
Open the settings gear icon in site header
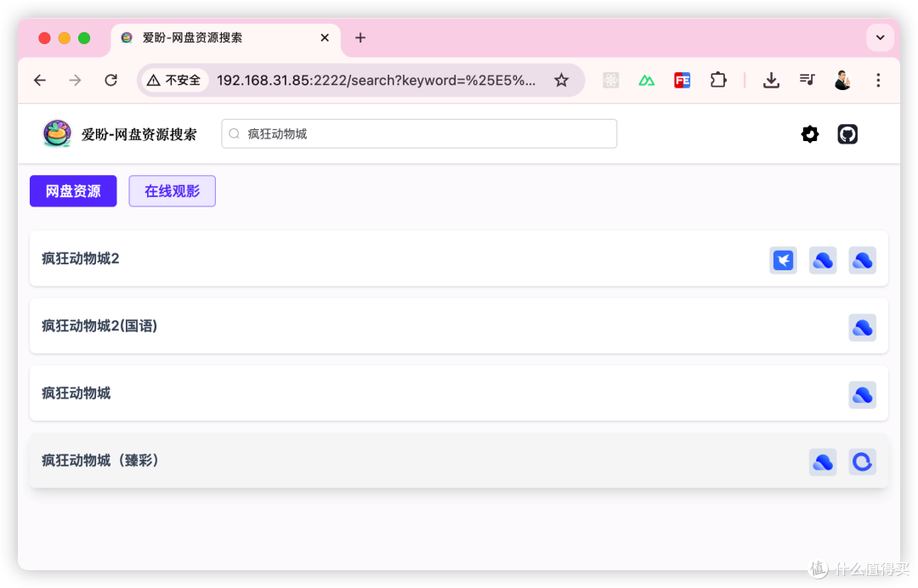click(x=810, y=134)
